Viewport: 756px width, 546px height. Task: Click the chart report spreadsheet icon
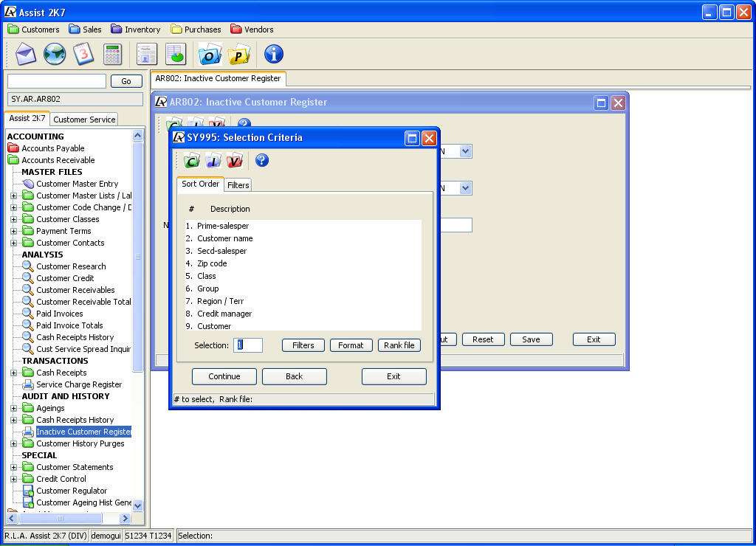click(x=176, y=55)
